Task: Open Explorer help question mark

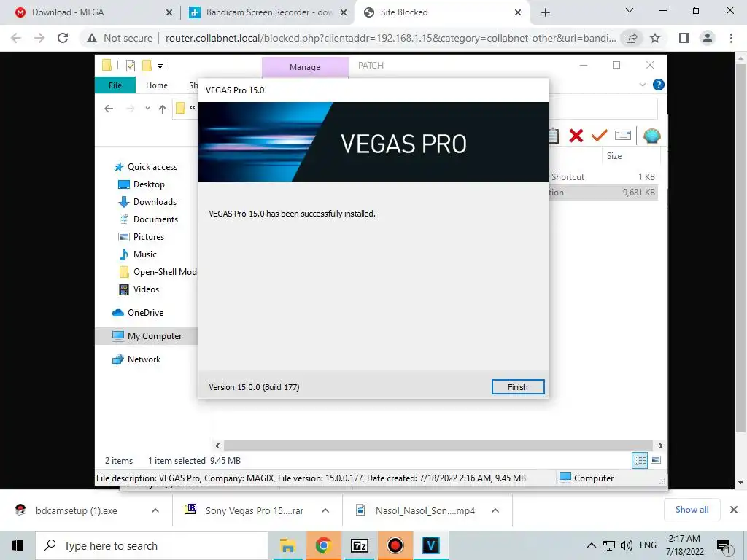Action: pyautogui.click(x=659, y=85)
